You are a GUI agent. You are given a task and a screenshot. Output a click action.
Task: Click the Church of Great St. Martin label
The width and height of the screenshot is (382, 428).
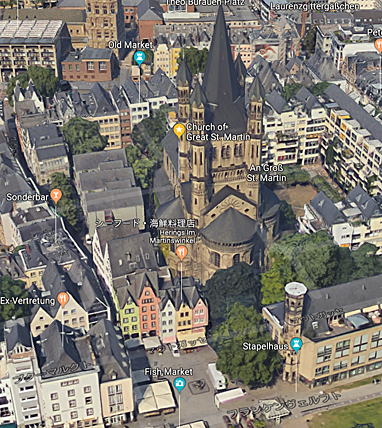click(218, 132)
